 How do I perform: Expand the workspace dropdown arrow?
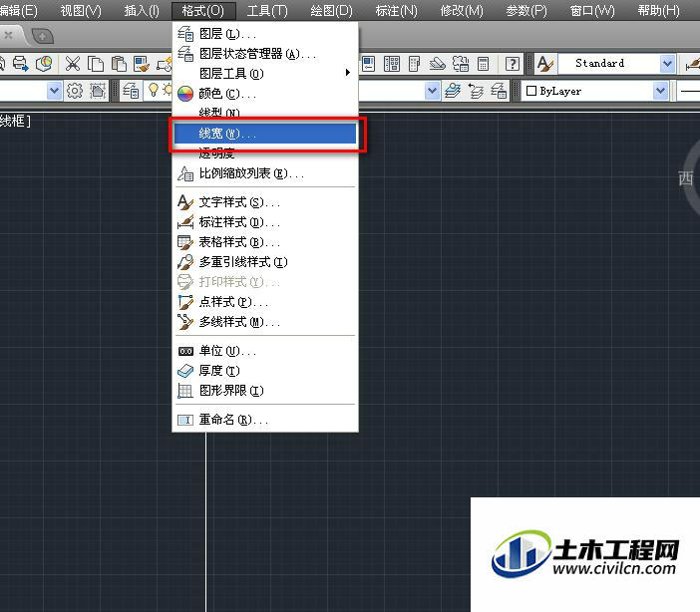point(54,91)
